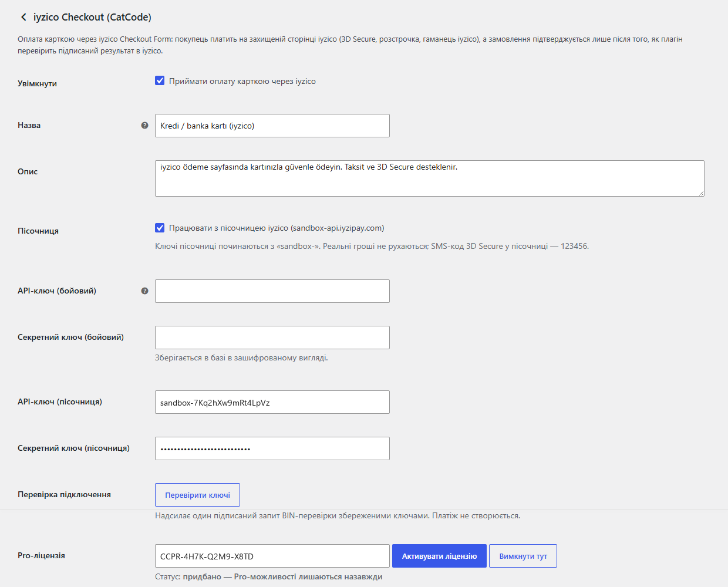
Task: Go back using the arrow beside iyzico Checkout
Action: tap(23, 17)
